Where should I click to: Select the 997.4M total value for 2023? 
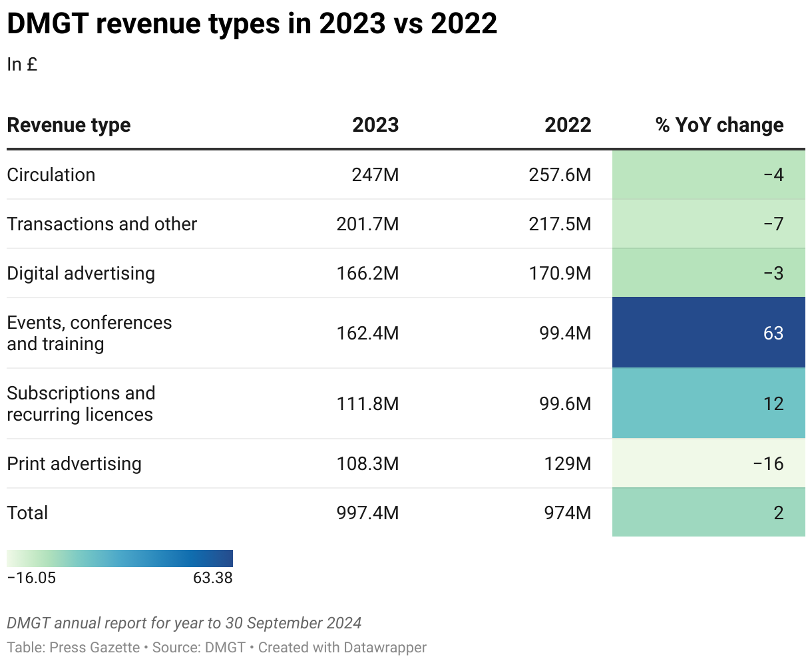pos(367,513)
